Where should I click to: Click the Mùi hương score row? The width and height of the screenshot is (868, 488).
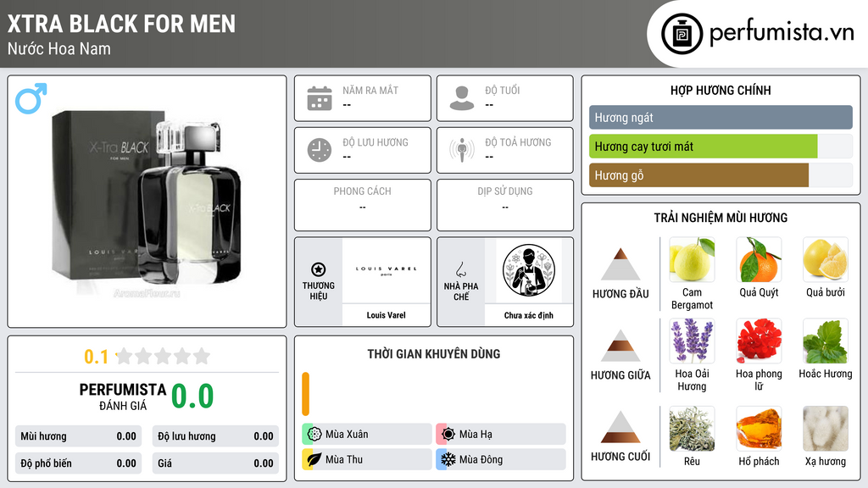[78, 436]
